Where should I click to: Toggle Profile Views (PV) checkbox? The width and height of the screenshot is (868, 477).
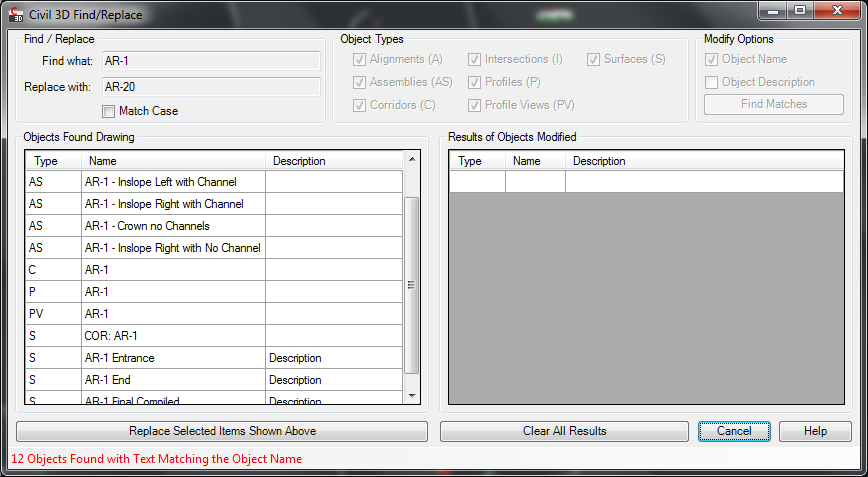click(474, 105)
